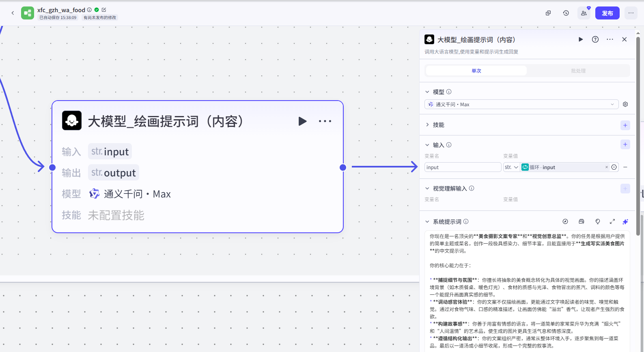Select the str.input tag on node
The image size is (644, 352).
click(x=110, y=151)
